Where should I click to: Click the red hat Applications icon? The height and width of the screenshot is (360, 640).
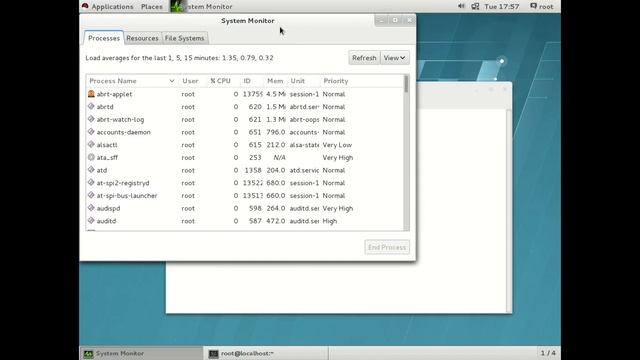(85, 6)
